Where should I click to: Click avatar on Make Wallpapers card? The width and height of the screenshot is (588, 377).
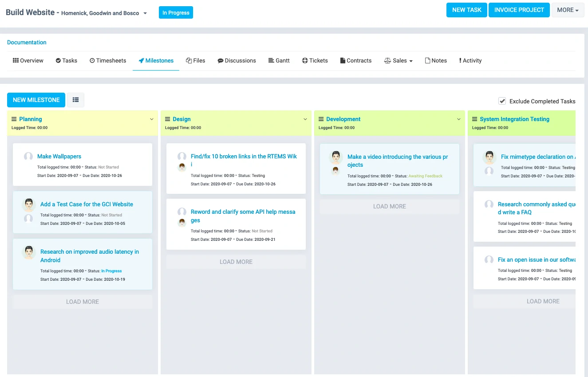coord(28,157)
